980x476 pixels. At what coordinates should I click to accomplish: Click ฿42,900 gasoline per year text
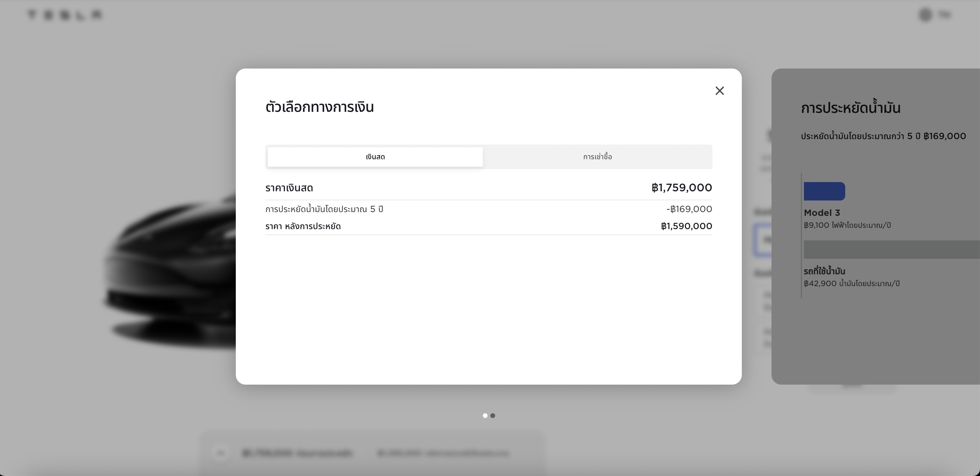(x=851, y=283)
